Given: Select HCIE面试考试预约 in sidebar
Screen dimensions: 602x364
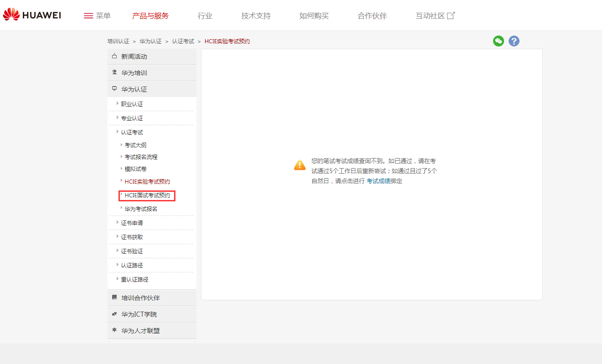Looking at the screenshot, I should point(147,196).
